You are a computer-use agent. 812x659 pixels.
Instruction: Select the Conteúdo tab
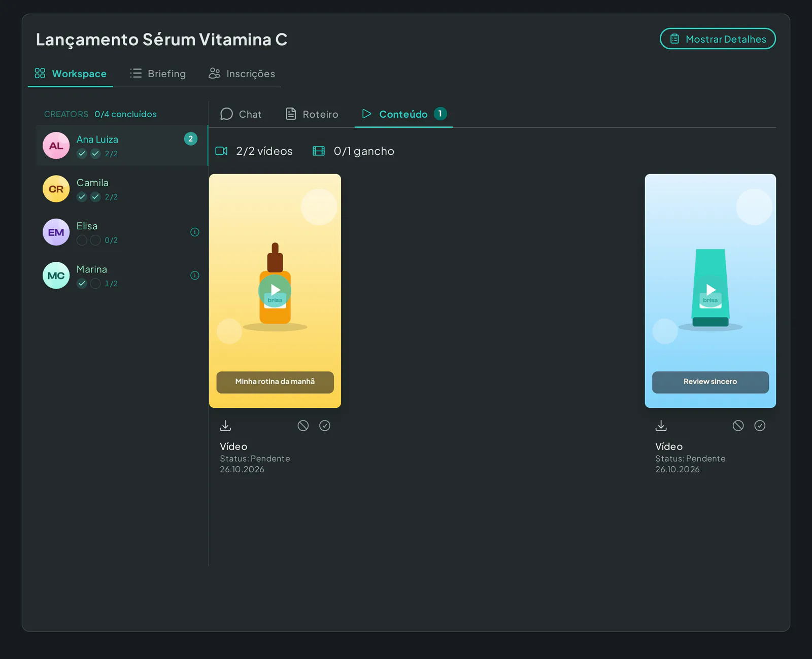click(x=403, y=114)
